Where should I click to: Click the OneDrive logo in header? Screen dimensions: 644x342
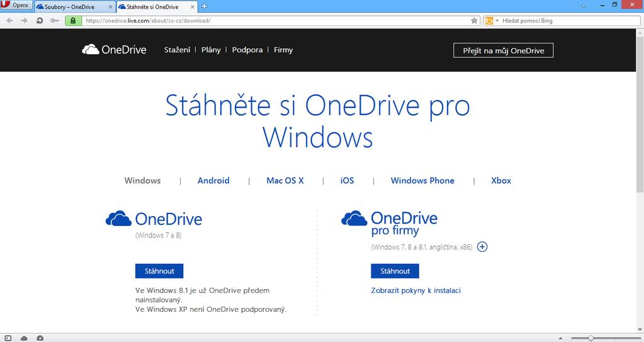tap(114, 50)
